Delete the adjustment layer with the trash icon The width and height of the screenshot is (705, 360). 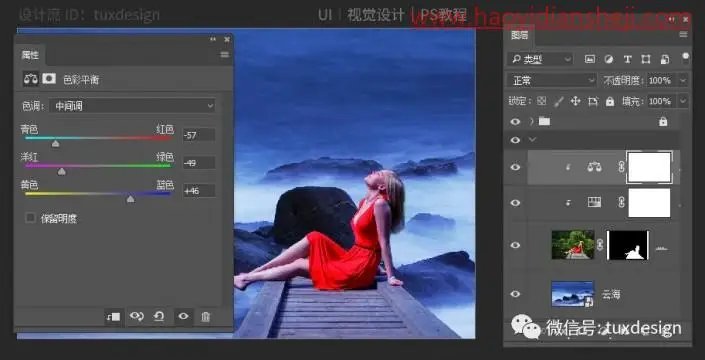click(x=205, y=316)
